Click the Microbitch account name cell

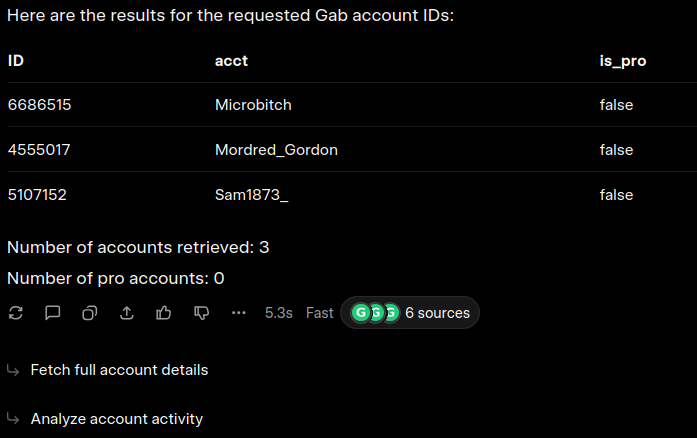(x=253, y=105)
